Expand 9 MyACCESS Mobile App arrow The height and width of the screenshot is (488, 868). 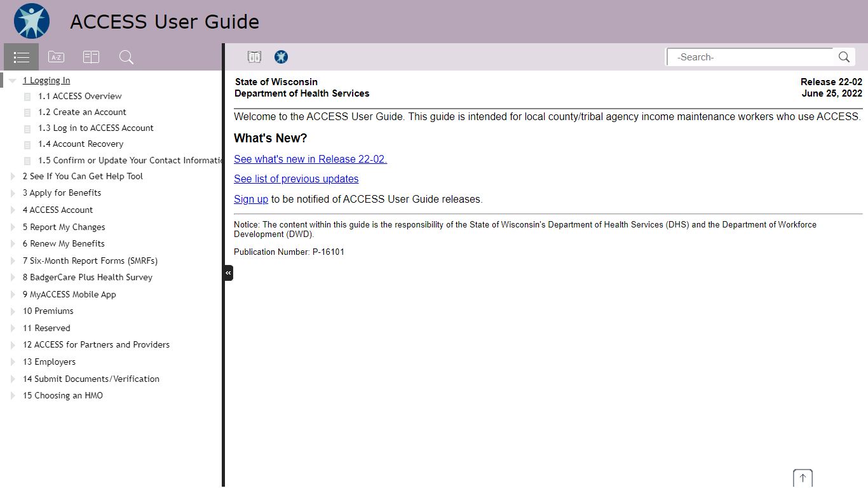point(13,295)
